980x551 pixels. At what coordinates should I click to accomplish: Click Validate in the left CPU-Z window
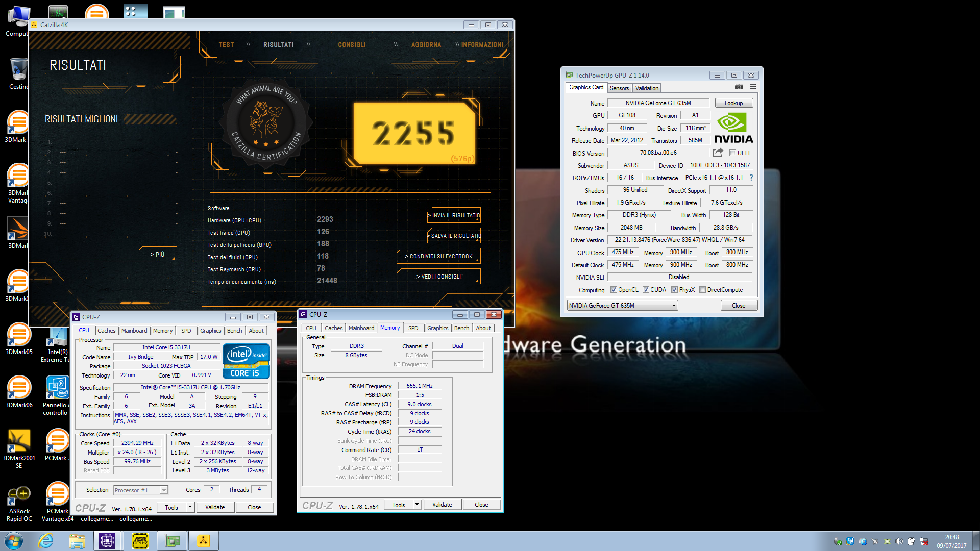215,507
